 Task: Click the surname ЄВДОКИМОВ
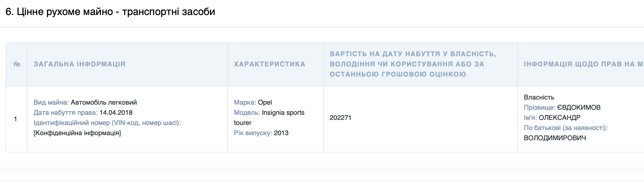[x=579, y=107]
